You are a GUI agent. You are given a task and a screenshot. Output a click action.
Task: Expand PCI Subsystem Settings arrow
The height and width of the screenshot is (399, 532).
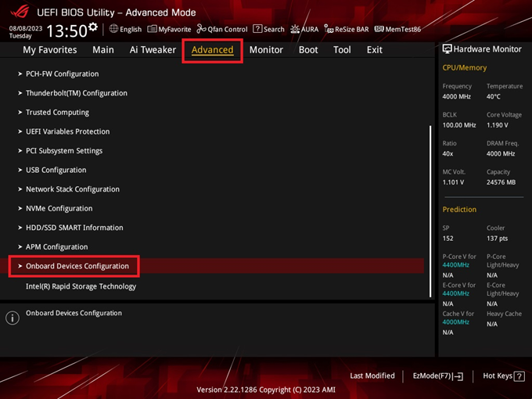[20, 151]
